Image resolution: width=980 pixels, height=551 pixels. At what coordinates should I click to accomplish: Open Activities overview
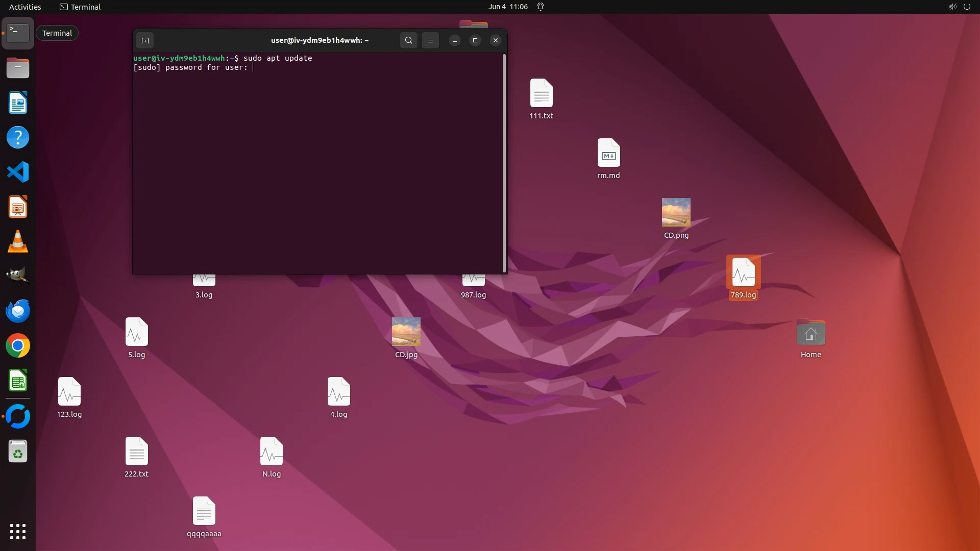coord(25,7)
